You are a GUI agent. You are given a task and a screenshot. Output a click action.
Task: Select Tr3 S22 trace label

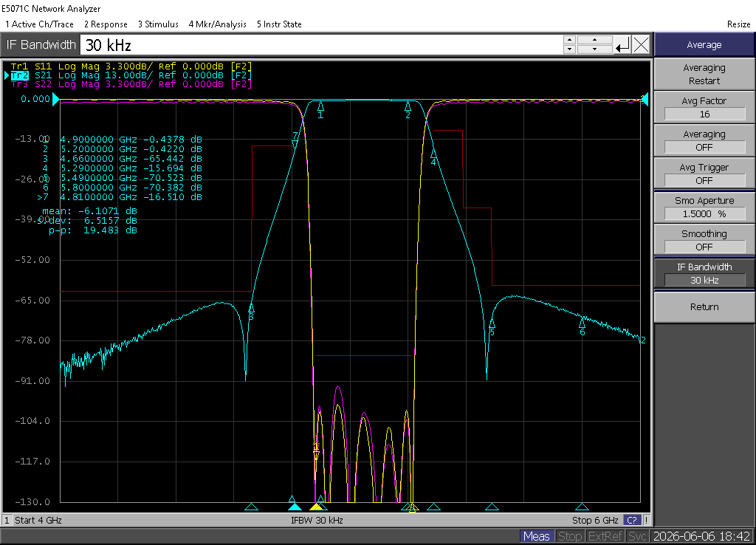pos(131,84)
